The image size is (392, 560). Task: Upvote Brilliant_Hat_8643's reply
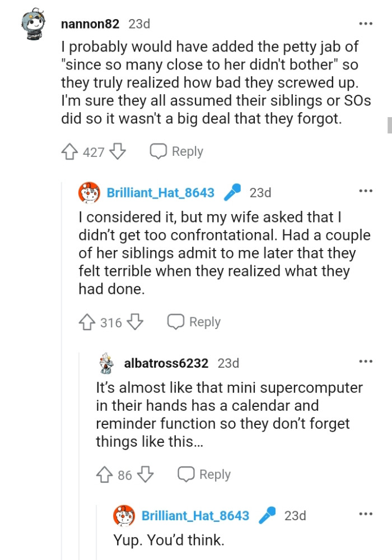86,322
